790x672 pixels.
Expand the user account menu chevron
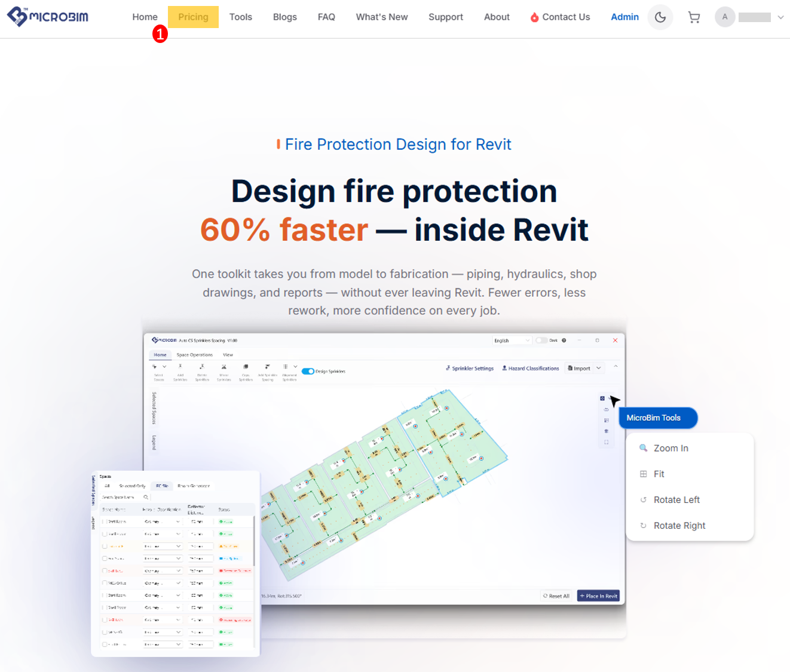(780, 17)
